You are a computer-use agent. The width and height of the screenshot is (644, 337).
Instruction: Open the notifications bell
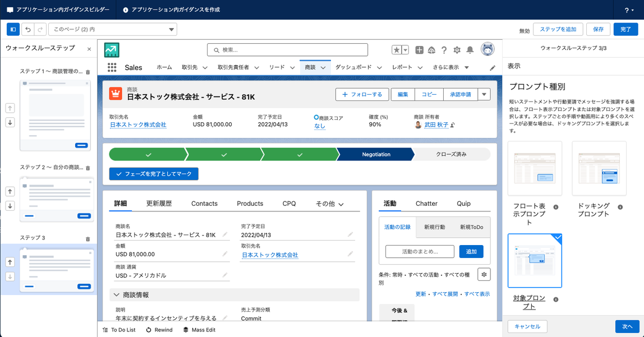(x=470, y=50)
